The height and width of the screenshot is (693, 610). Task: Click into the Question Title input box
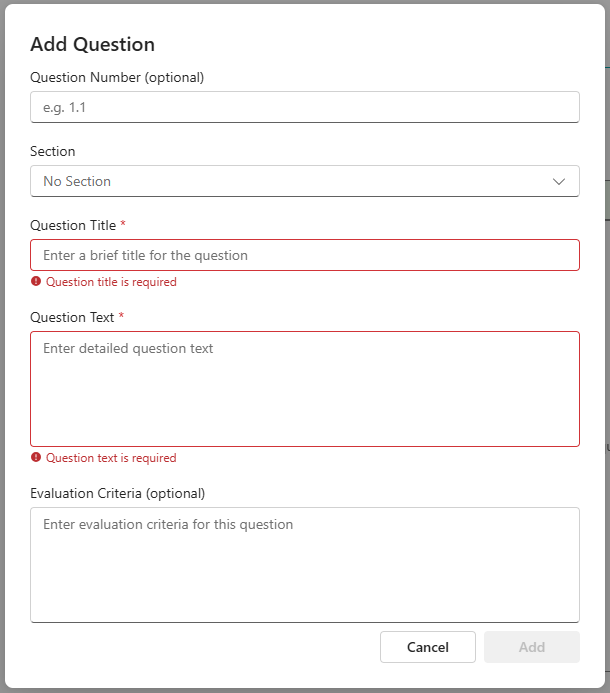click(x=305, y=255)
